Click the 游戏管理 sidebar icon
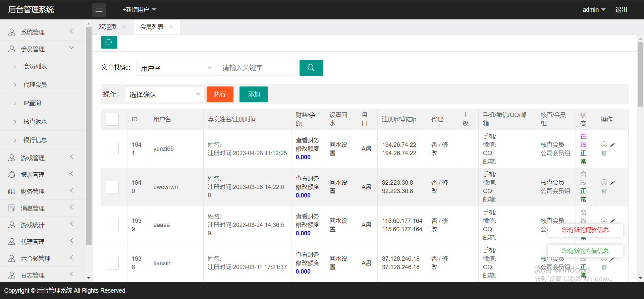Screen dimensions: 644x299 (12, 158)
